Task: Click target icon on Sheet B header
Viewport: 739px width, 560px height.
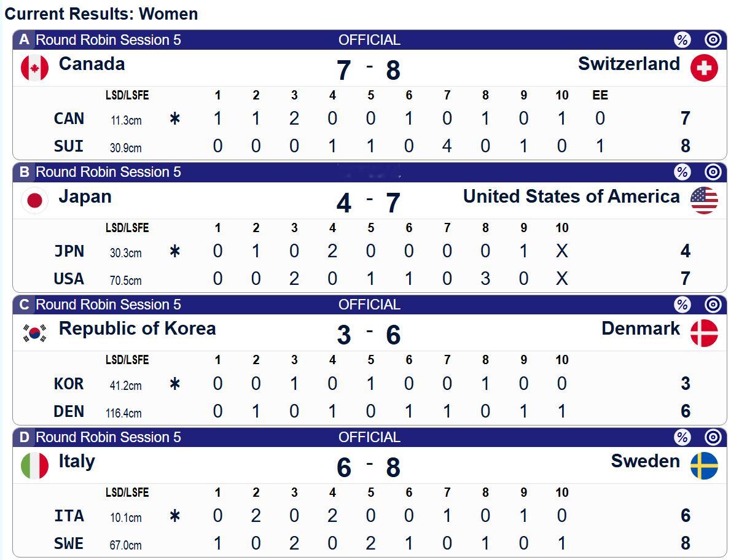Action: click(713, 172)
